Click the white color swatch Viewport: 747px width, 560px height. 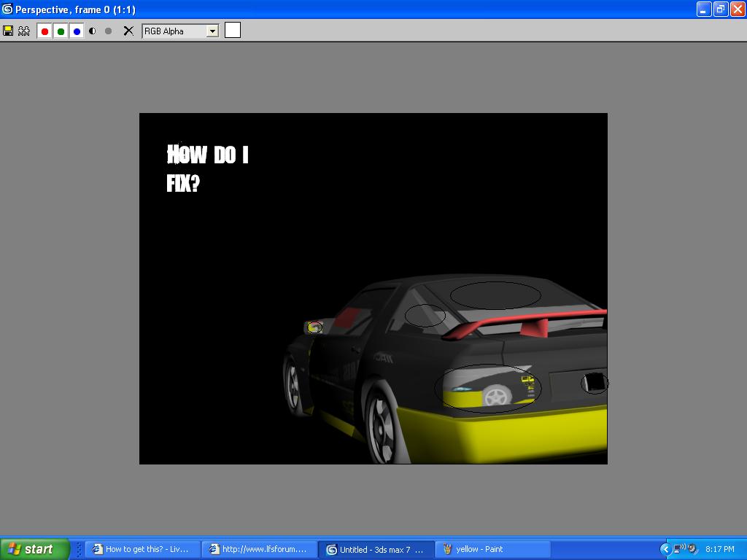(x=233, y=30)
